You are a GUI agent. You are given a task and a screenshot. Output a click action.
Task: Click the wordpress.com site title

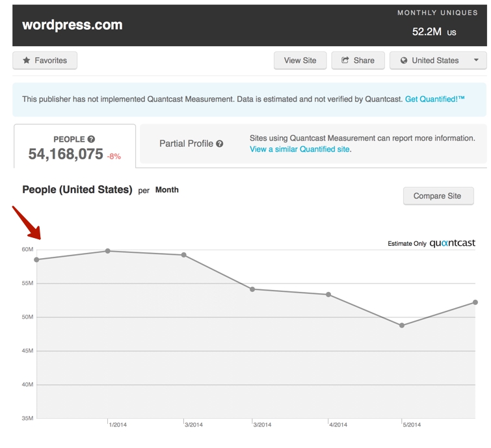[72, 25]
